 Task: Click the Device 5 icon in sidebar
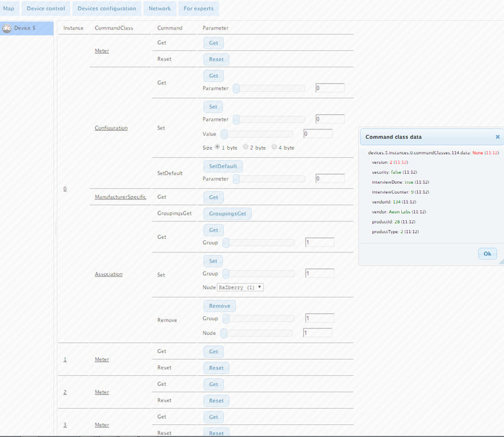7,28
